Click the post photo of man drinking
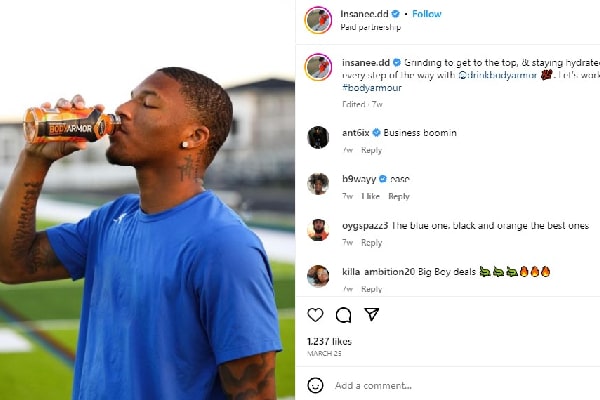This screenshot has width=600, height=400. (x=148, y=200)
